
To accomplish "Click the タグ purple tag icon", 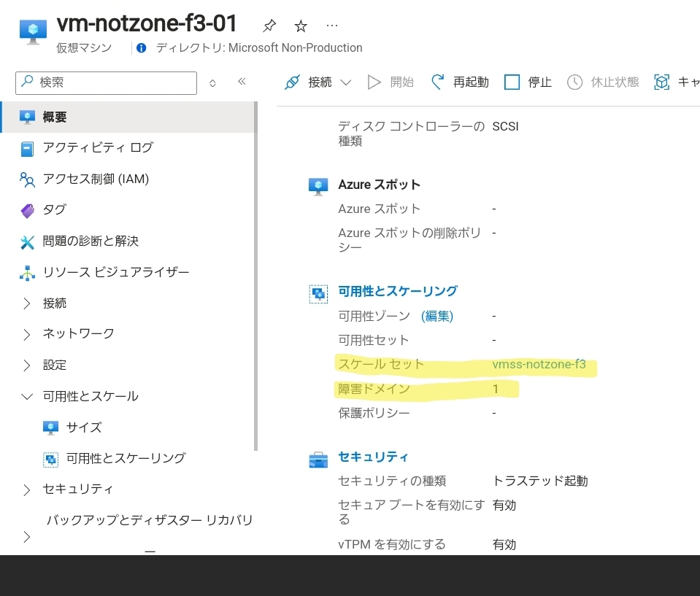I will click(x=27, y=210).
